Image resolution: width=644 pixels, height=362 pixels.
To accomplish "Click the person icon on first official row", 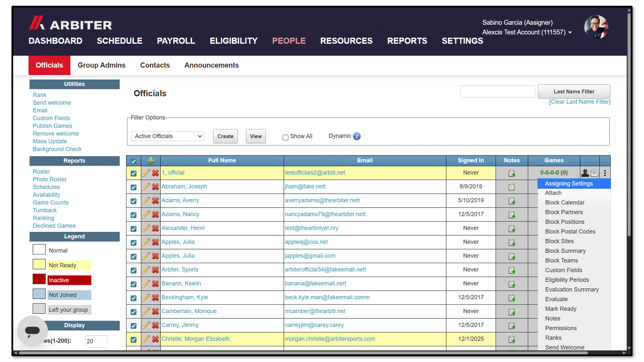I will pyautogui.click(x=585, y=173).
